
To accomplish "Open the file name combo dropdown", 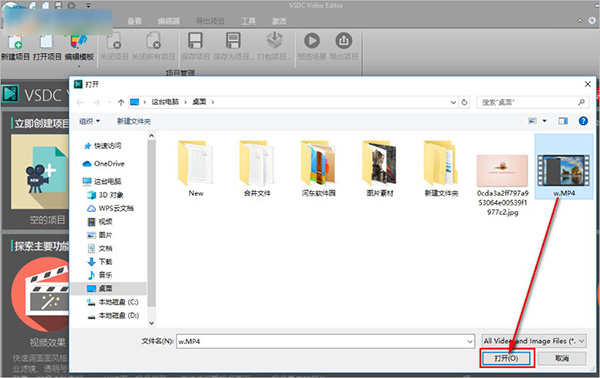I will point(470,341).
